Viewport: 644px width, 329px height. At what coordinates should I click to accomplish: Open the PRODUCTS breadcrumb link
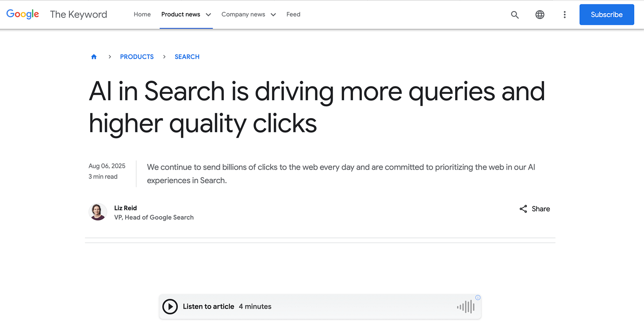(x=137, y=57)
